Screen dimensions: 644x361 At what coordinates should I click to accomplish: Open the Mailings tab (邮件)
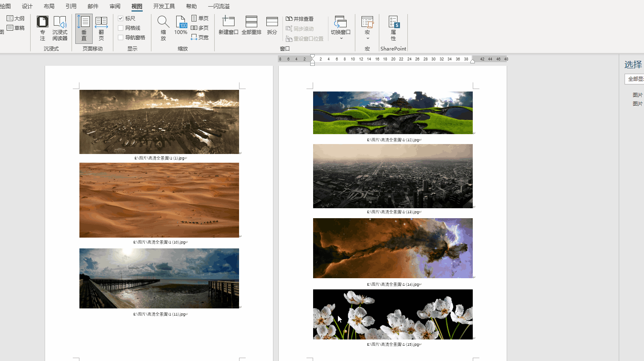coord(93,6)
